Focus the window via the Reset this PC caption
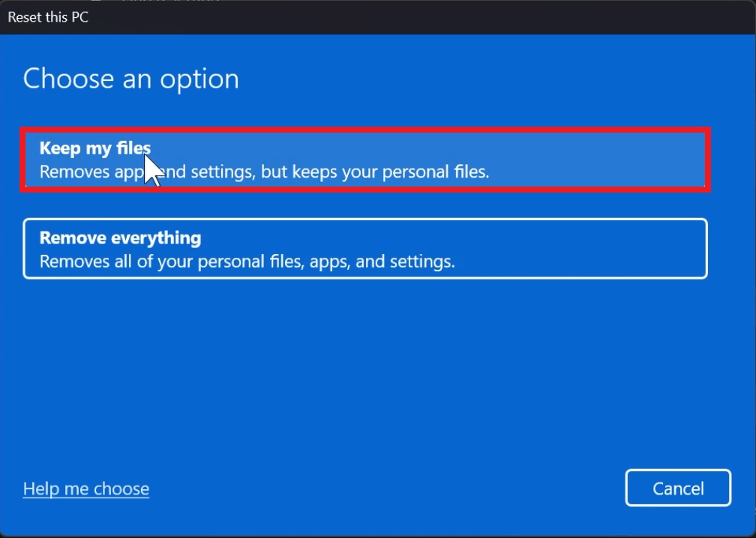The height and width of the screenshot is (538, 756). [48, 17]
